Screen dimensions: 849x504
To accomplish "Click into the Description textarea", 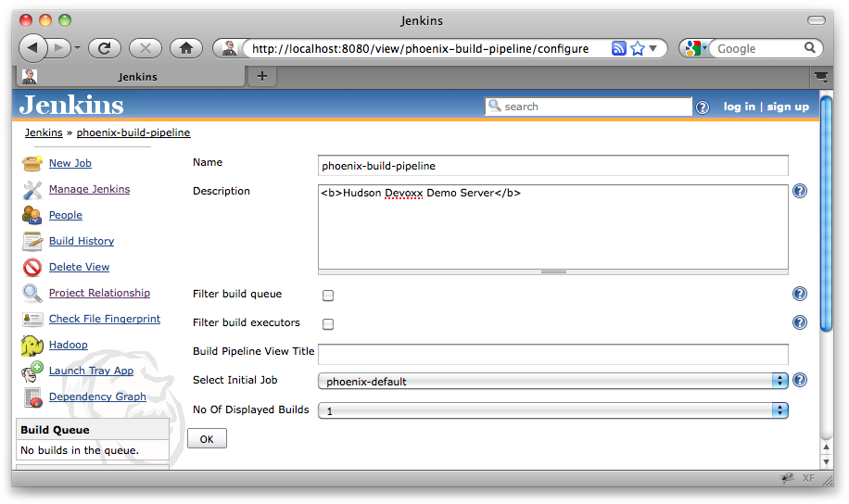I will coord(552,227).
